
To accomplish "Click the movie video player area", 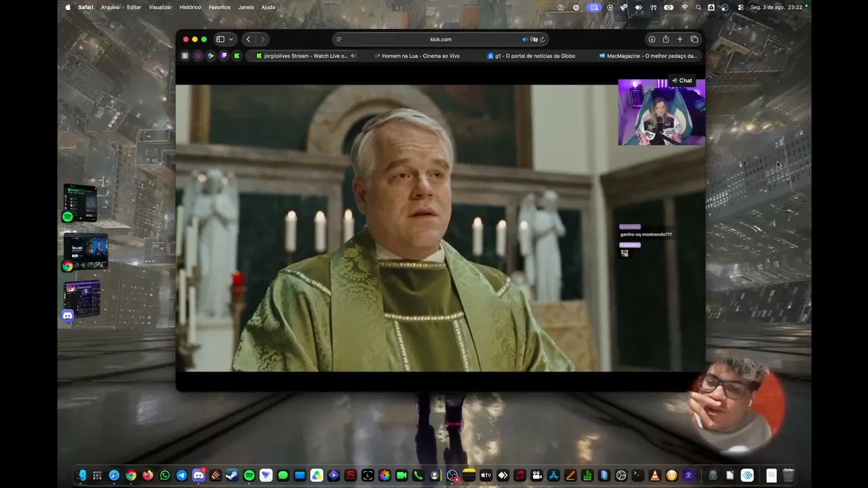I will point(441,228).
